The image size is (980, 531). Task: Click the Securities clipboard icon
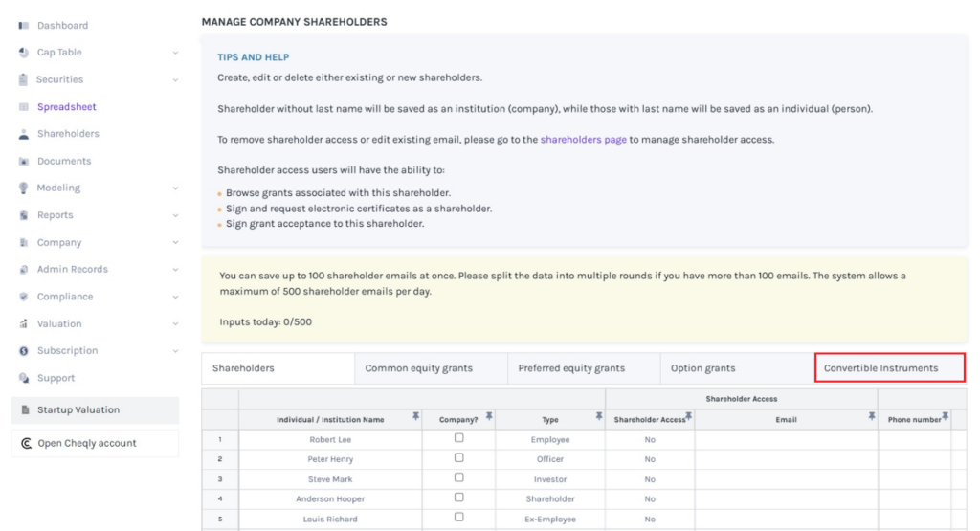[23, 79]
